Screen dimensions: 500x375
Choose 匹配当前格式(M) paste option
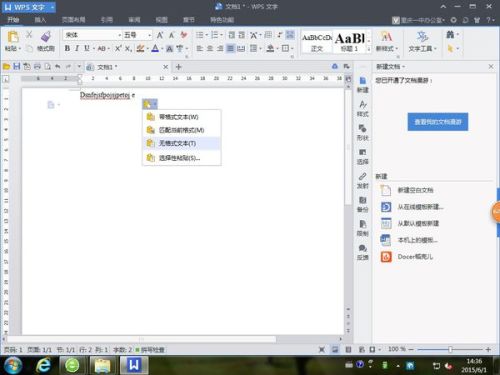pos(182,130)
